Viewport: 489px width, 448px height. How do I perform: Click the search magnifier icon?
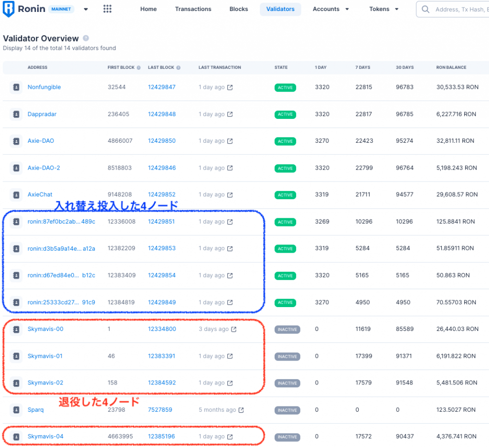click(425, 10)
